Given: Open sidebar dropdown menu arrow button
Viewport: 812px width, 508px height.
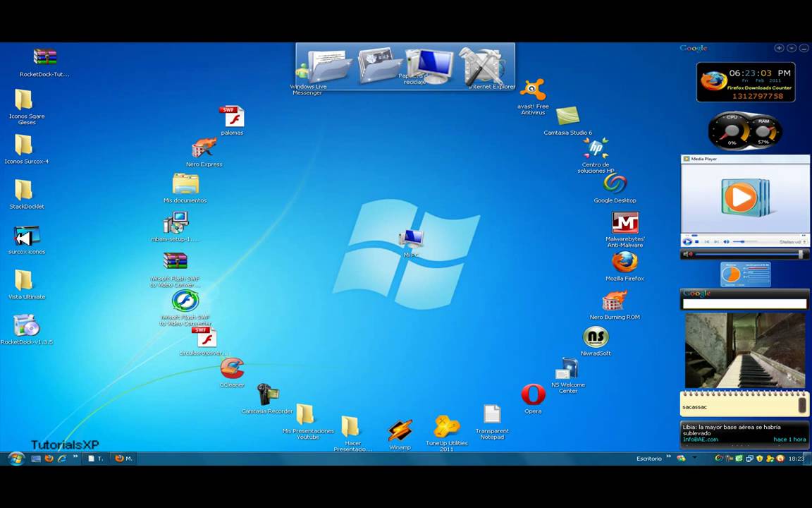Looking at the screenshot, I should click(x=792, y=48).
